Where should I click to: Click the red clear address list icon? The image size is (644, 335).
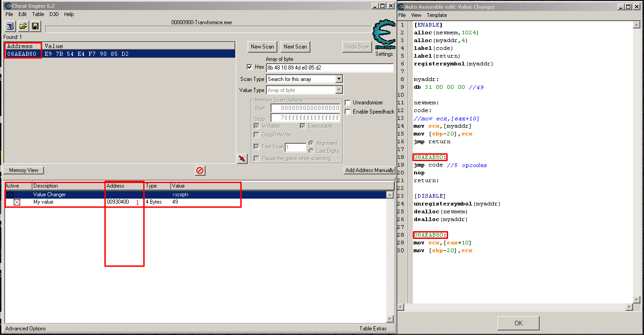coord(200,171)
